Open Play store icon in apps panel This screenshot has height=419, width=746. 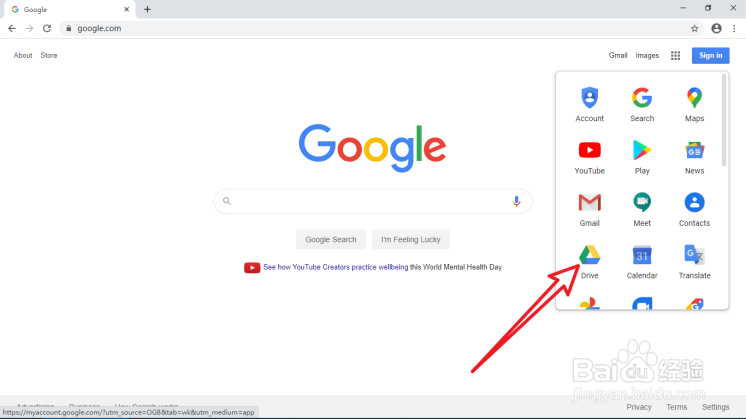[642, 157]
